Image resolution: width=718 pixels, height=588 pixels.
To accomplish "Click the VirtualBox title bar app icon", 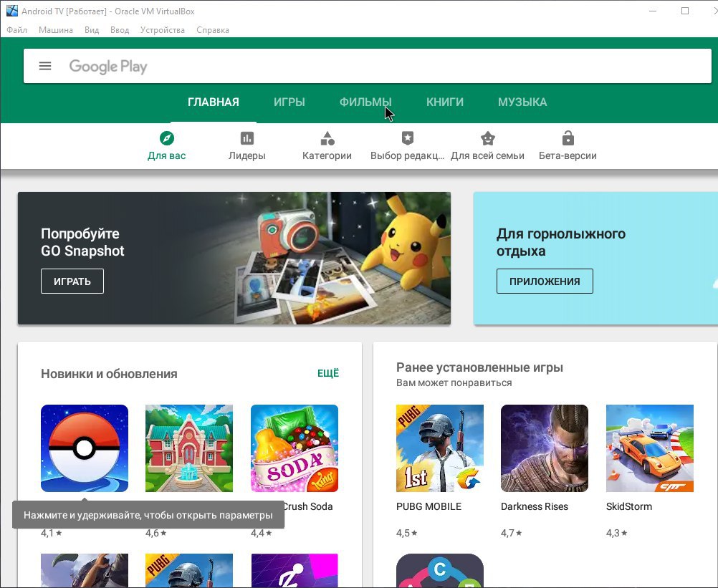I will point(12,11).
